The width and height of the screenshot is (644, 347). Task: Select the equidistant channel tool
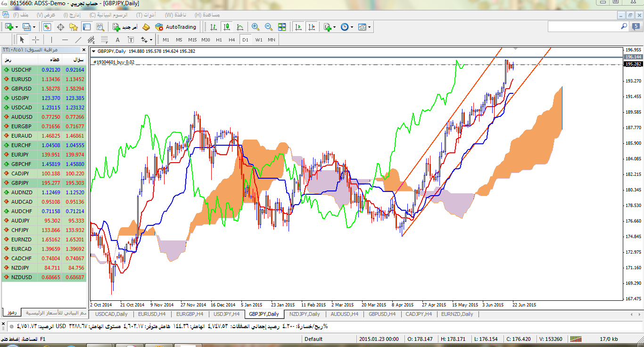(91, 40)
